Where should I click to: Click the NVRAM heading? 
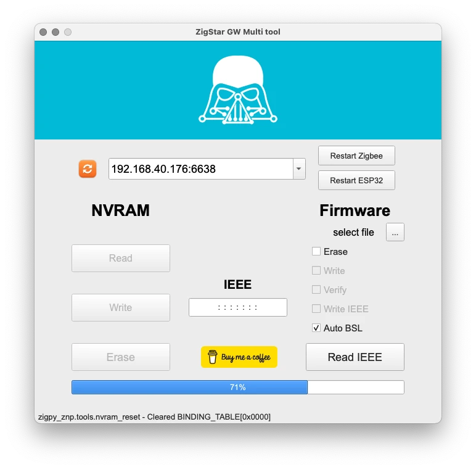[120, 210]
